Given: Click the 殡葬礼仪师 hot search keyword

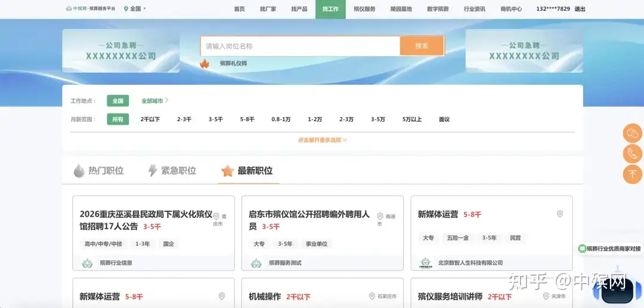Looking at the screenshot, I should pyautogui.click(x=233, y=64).
